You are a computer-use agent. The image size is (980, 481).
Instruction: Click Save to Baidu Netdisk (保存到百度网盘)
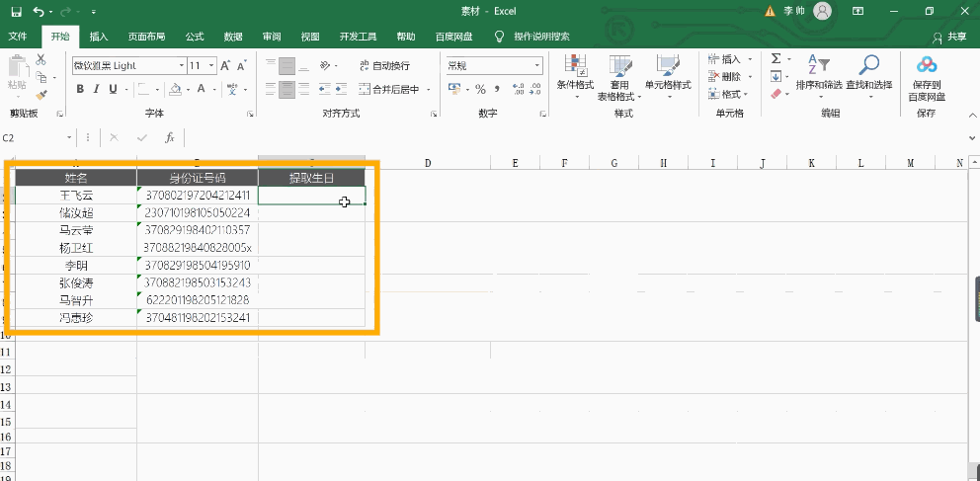coord(927,78)
